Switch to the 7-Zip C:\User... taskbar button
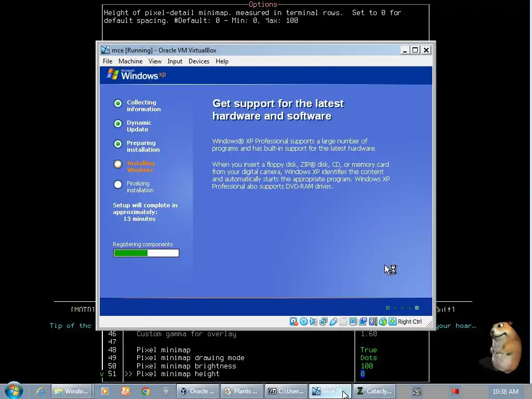532x399 pixels. point(286,391)
